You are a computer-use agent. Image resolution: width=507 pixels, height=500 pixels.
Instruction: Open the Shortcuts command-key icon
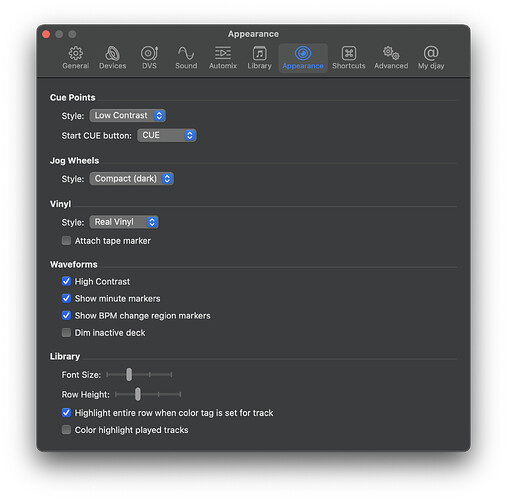[x=349, y=53]
